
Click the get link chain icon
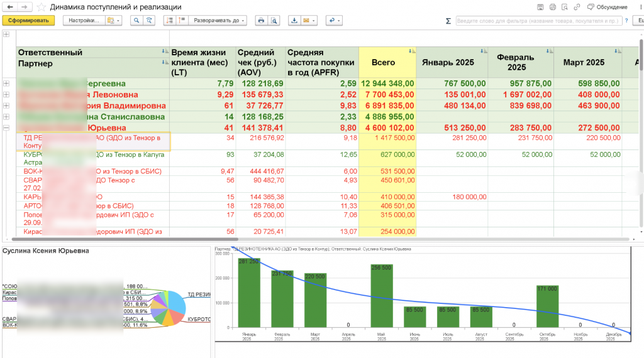click(x=577, y=7)
